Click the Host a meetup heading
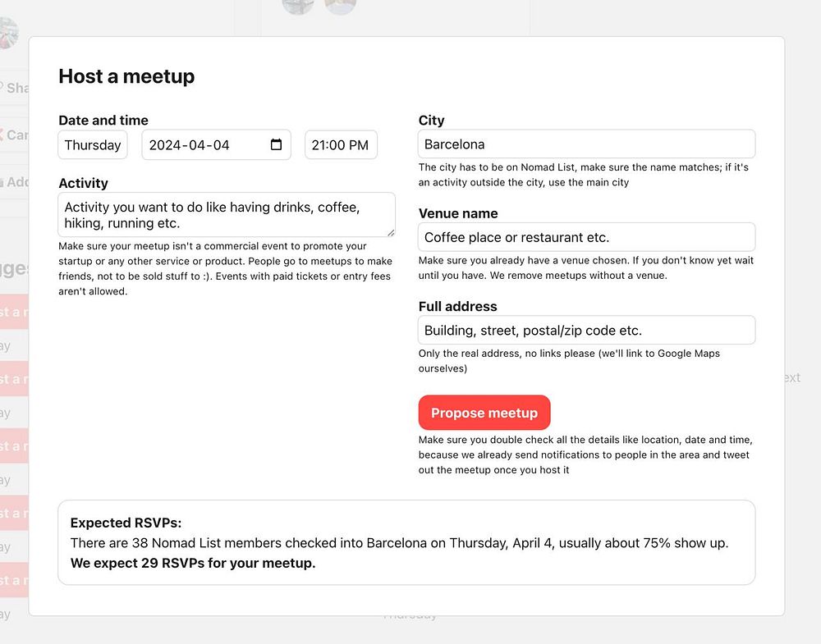This screenshot has width=821, height=644. (x=126, y=76)
